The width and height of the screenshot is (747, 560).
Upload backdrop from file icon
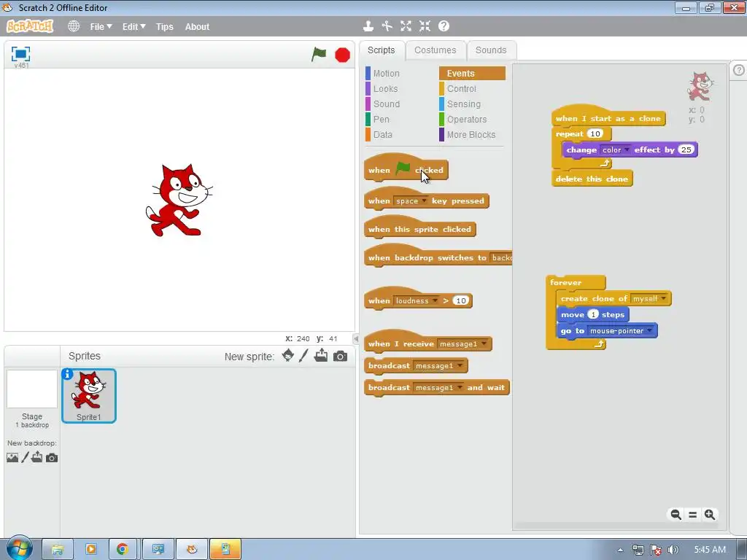(x=37, y=457)
